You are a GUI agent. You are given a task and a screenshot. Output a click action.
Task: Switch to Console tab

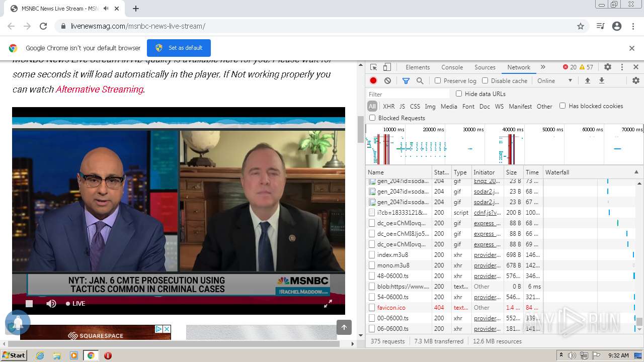click(452, 67)
